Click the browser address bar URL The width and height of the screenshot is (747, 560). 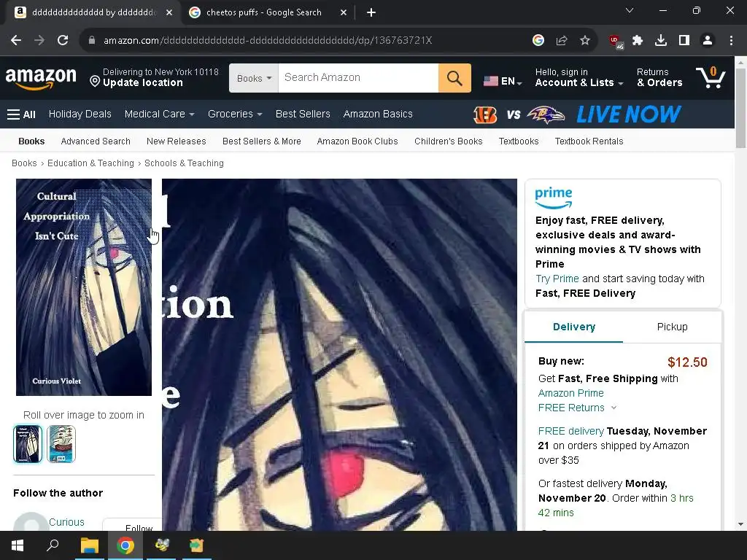[x=268, y=41]
